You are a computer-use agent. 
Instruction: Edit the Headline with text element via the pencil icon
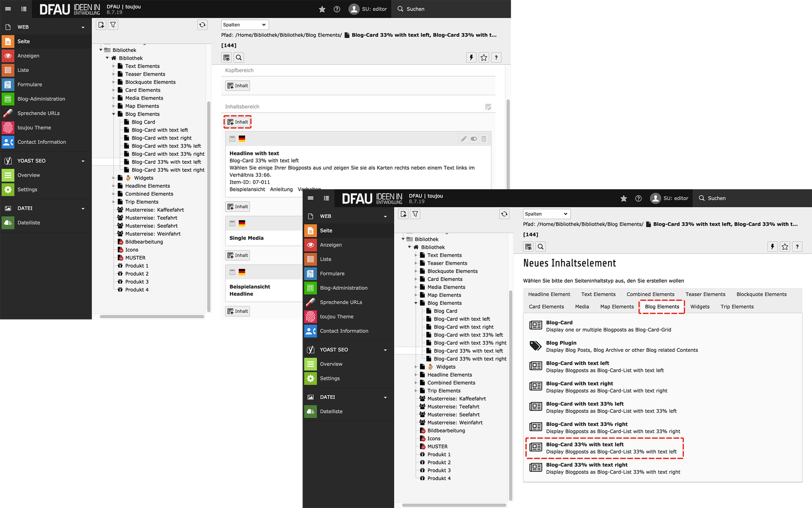pyautogui.click(x=464, y=139)
